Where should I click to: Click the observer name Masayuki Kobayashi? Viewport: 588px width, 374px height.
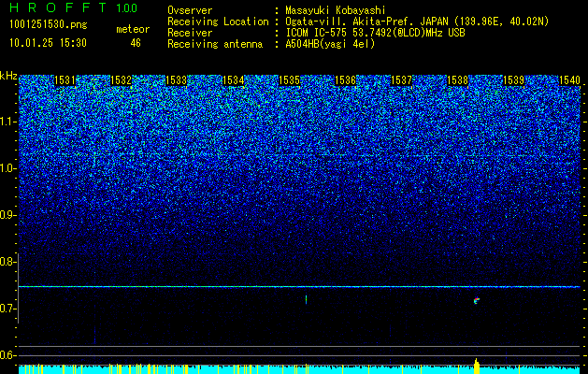coord(336,11)
